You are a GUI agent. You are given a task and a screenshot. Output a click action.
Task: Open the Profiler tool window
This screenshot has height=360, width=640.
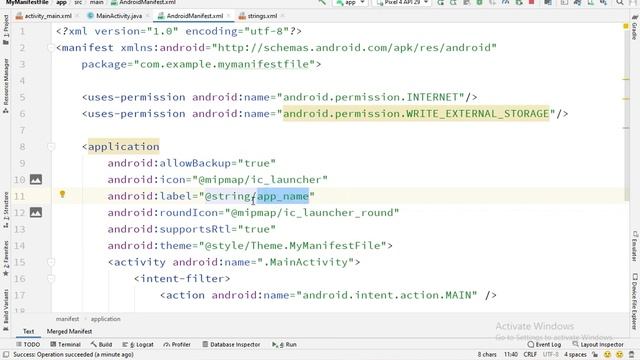pos(177,344)
